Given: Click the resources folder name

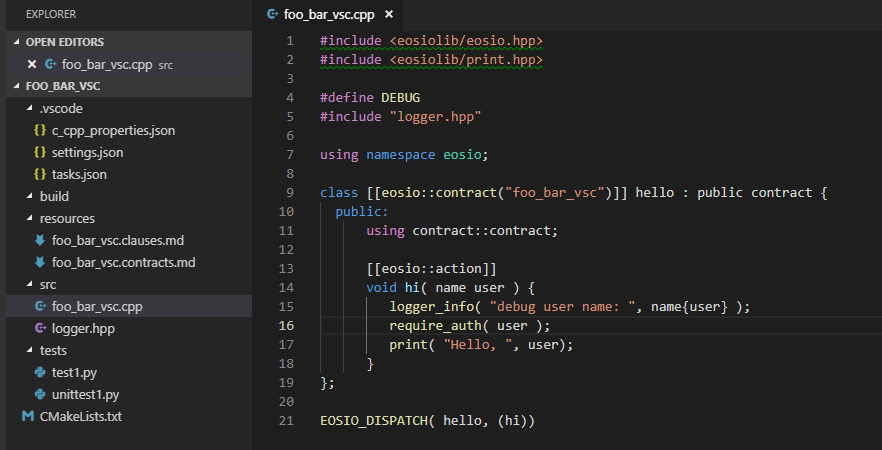Looking at the screenshot, I should click(x=67, y=218).
